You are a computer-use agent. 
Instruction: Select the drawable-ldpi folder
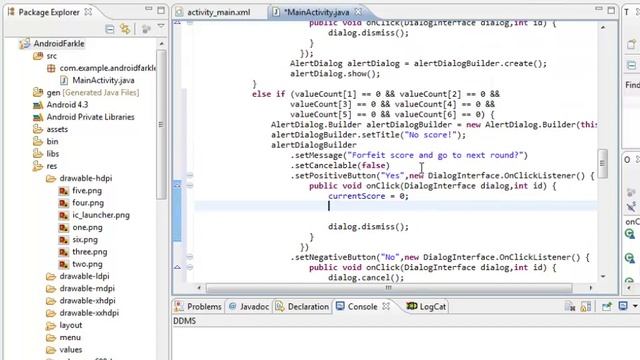coord(84,276)
